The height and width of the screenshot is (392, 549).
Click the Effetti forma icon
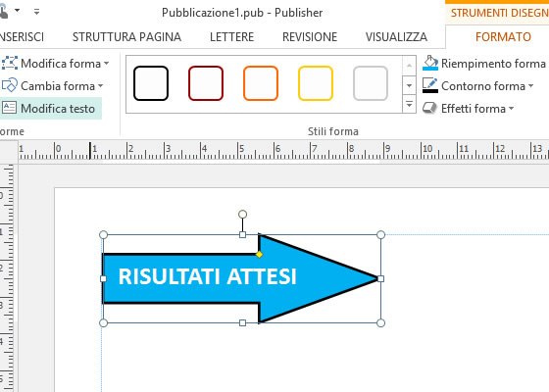pos(429,108)
